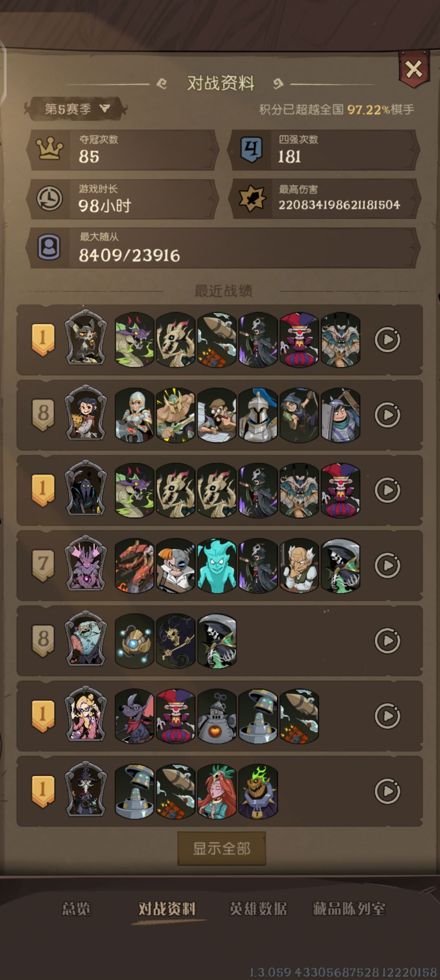Tap the clock icon beside 游戏时长

(50, 199)
